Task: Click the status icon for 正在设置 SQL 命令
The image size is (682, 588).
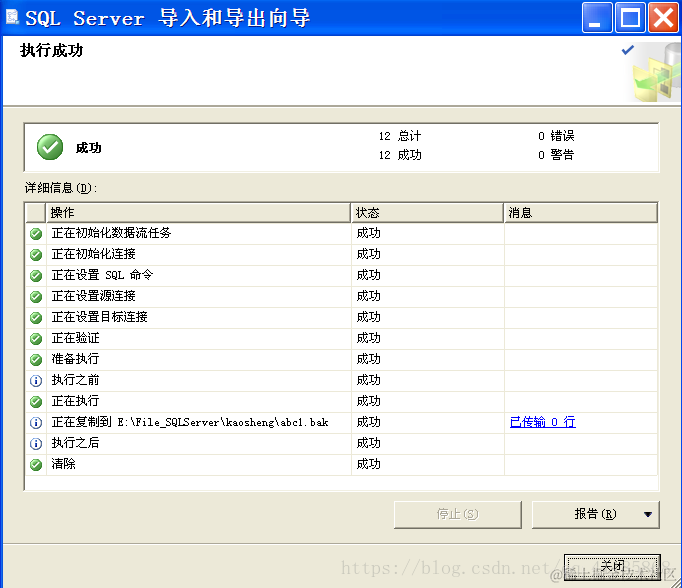Action: pos(36,275)
